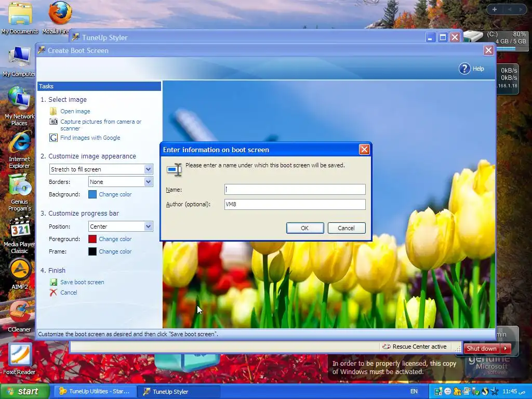Expand the Borders dropdown
Viewport: 532px width, 399px height.
point(148,182)
